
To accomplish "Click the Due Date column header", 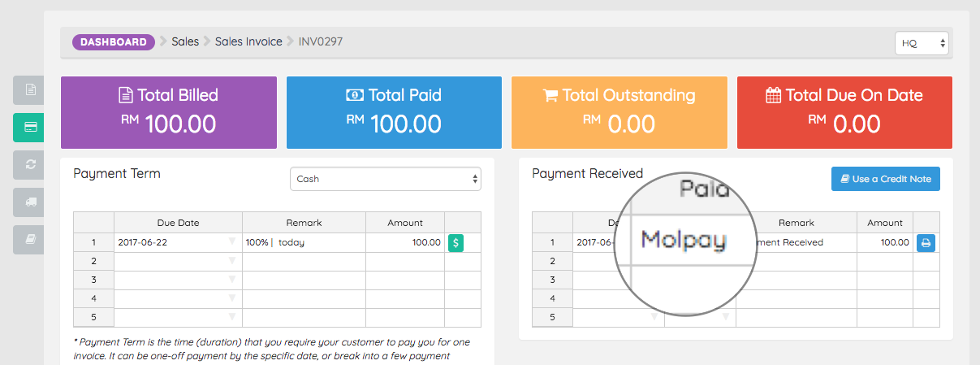I will (x=178, y=223).
